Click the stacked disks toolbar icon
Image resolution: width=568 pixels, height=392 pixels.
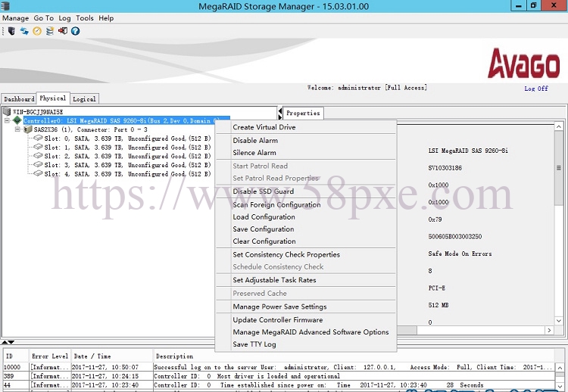click(x=50, y=31)
